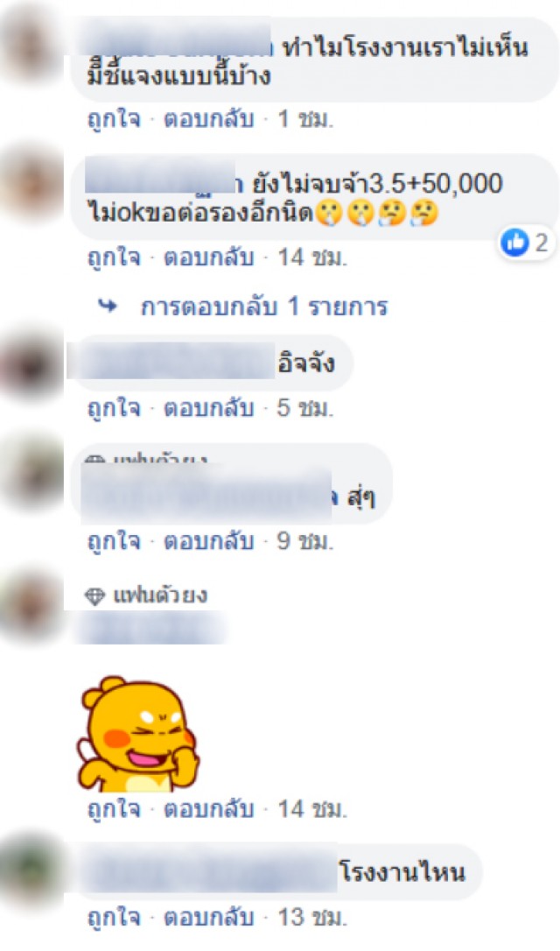Reply to the sticker comment

tap(209, 809)
